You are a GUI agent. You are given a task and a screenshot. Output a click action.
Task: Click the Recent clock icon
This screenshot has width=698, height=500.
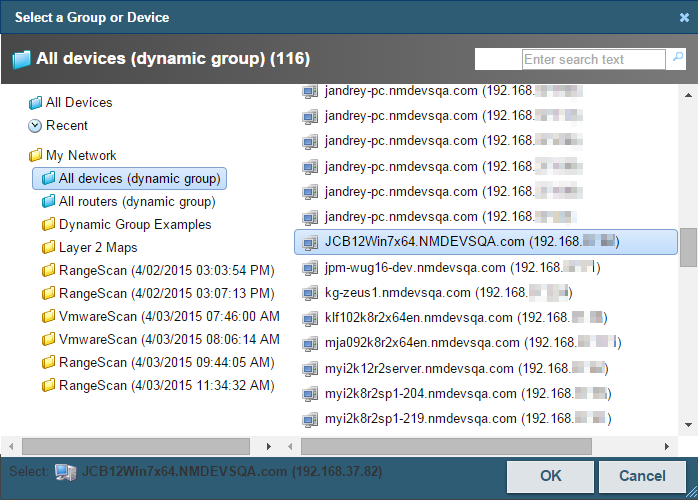point(35,126)
